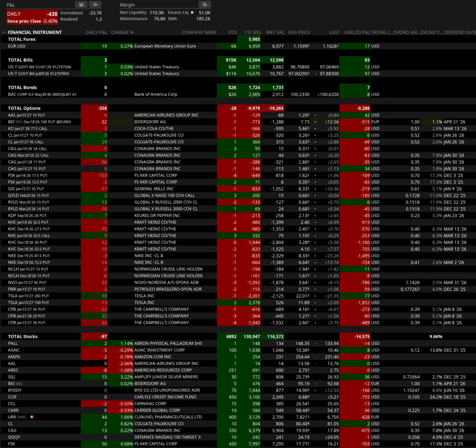
Task: Open the P&L chart icon button
Action: click(80, 5)
